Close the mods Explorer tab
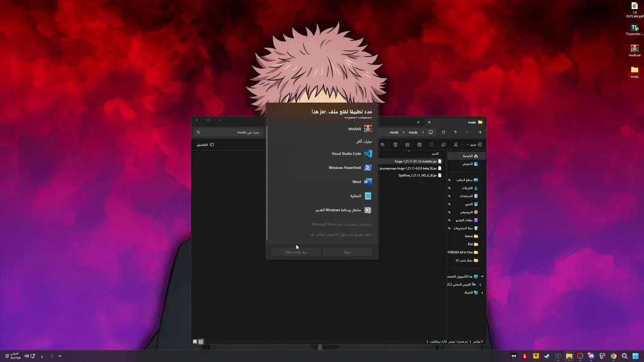The image size is (644, 362). (x=429, y=122)
